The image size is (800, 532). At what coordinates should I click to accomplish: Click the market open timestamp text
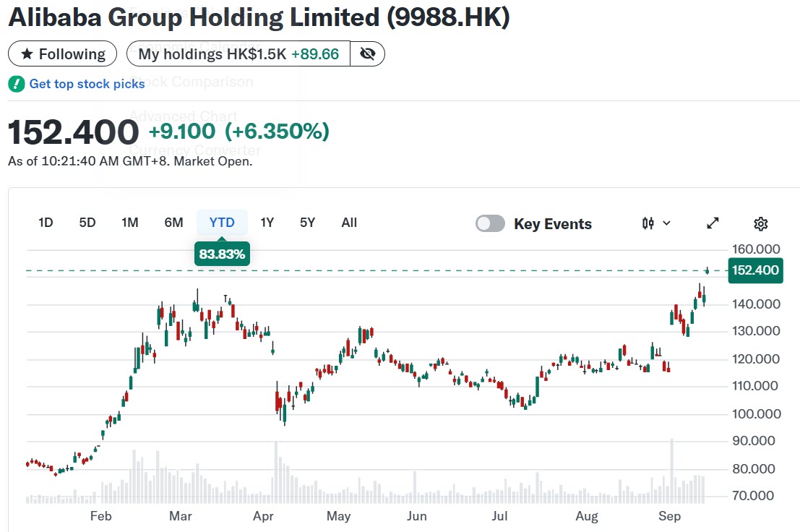click(130, 161)
